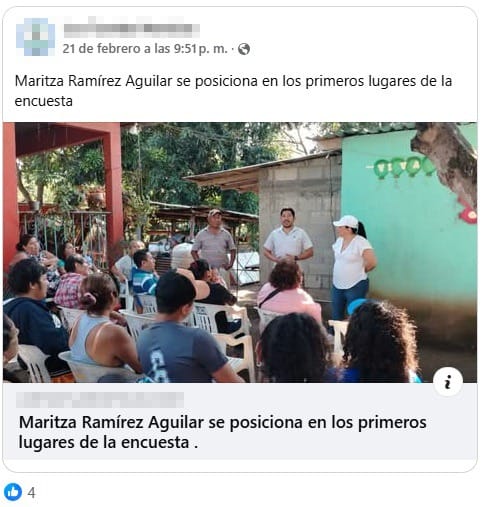Click the gray link card footer area
The image size is (483, 507).
240,421
